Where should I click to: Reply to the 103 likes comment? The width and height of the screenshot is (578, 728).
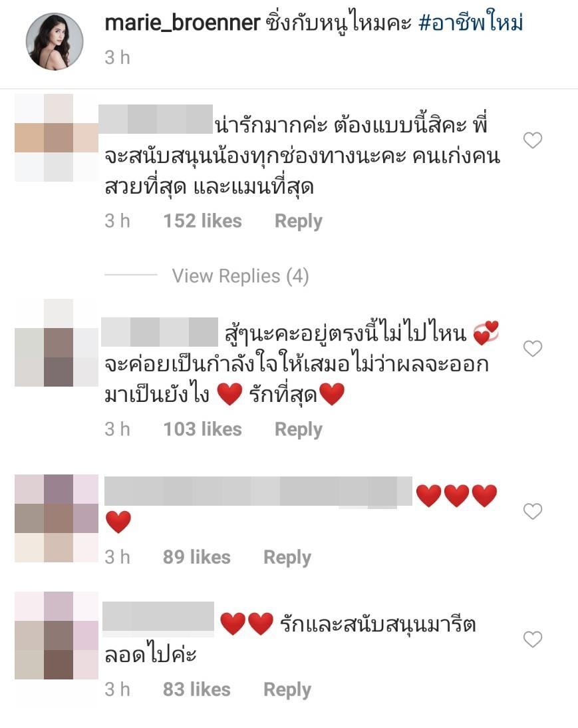click(298, 429)
